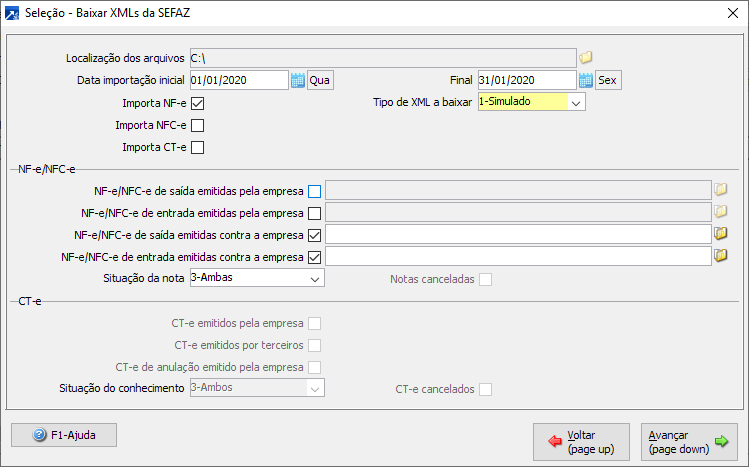
Task: Browse folder for saída emitidas contra a empresa
Action: pyautogui.click(x=720, y=234)
